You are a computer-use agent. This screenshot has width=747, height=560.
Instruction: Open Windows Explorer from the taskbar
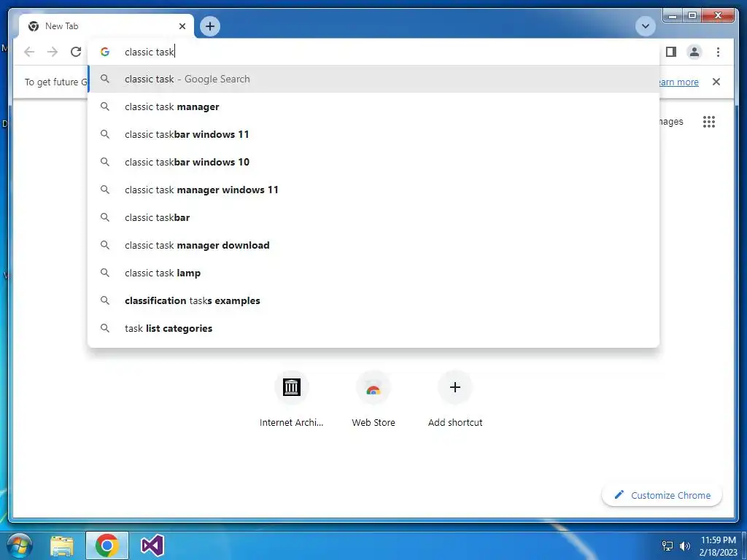pos(62,546)
